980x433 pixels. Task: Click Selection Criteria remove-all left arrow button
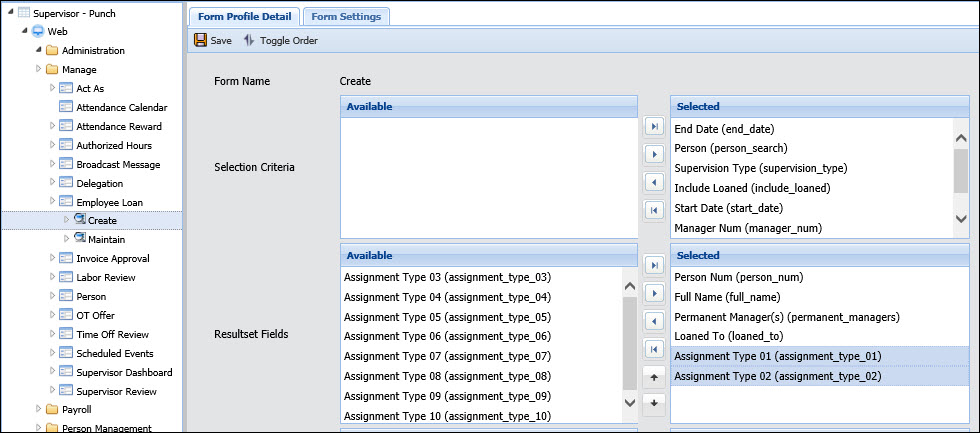pyautogui.click(x=654, y=211)
